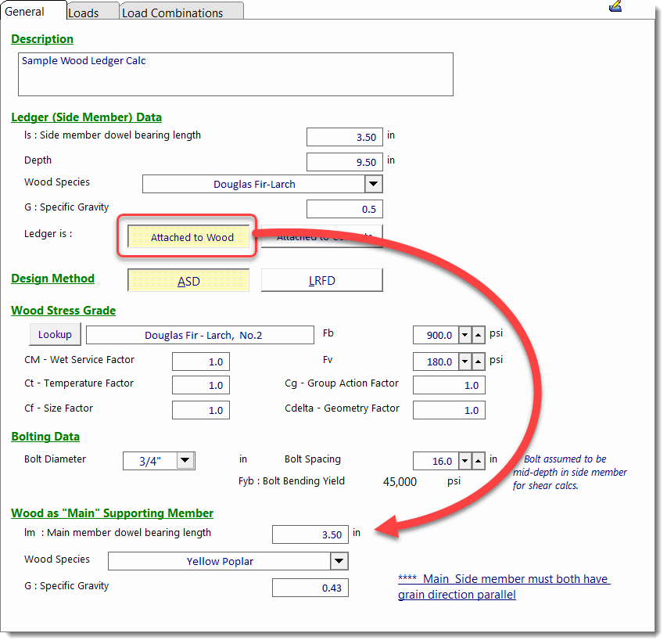Click the Description text box
Screen dimensions: 667x644
coord(235,74)
